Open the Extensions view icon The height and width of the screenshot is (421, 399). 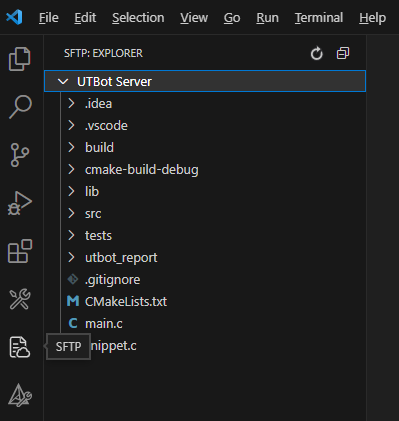point(20,251)
